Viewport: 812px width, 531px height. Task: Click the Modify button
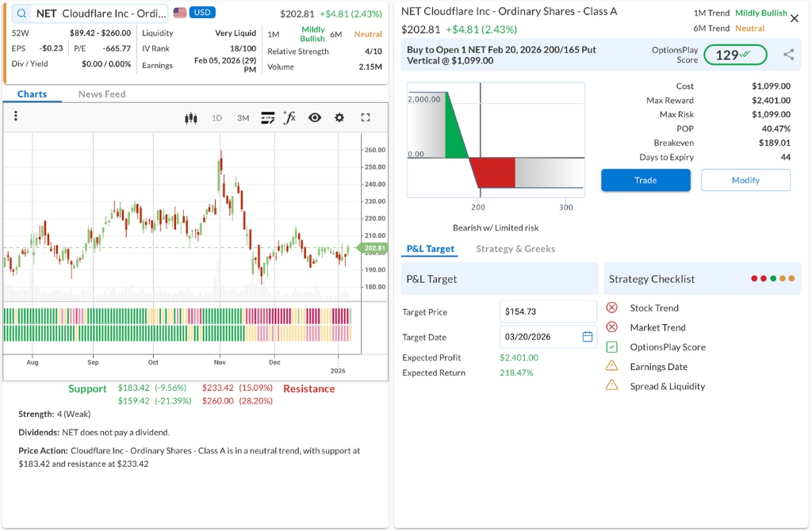tap(745, 180)
